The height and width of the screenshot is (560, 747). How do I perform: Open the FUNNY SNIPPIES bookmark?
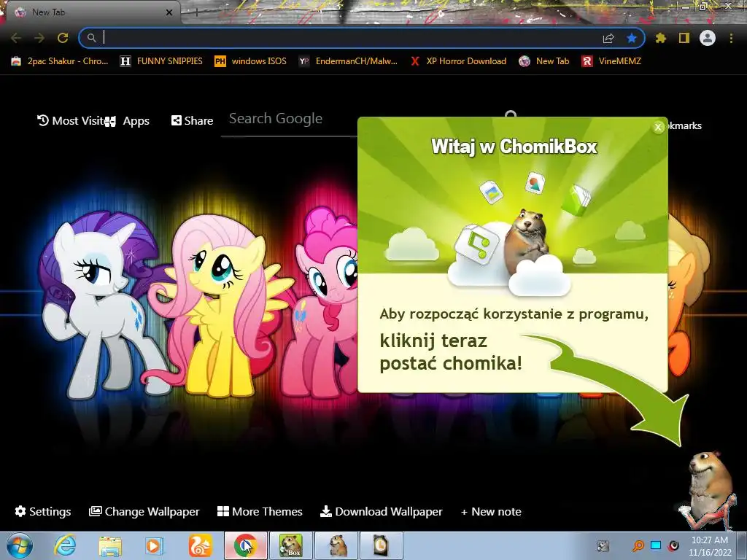(161, 61)
